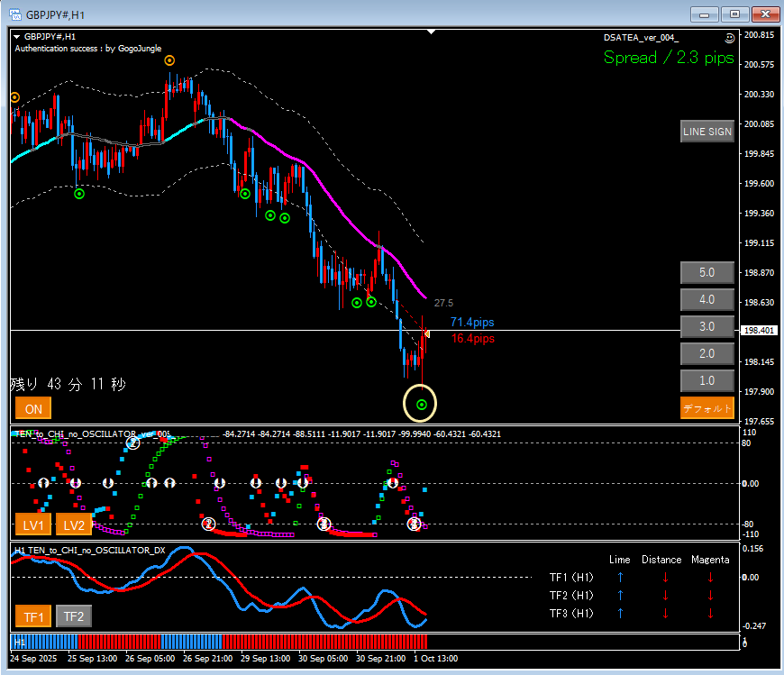Toggle the LV1 oscillator level

coord(32,524)
